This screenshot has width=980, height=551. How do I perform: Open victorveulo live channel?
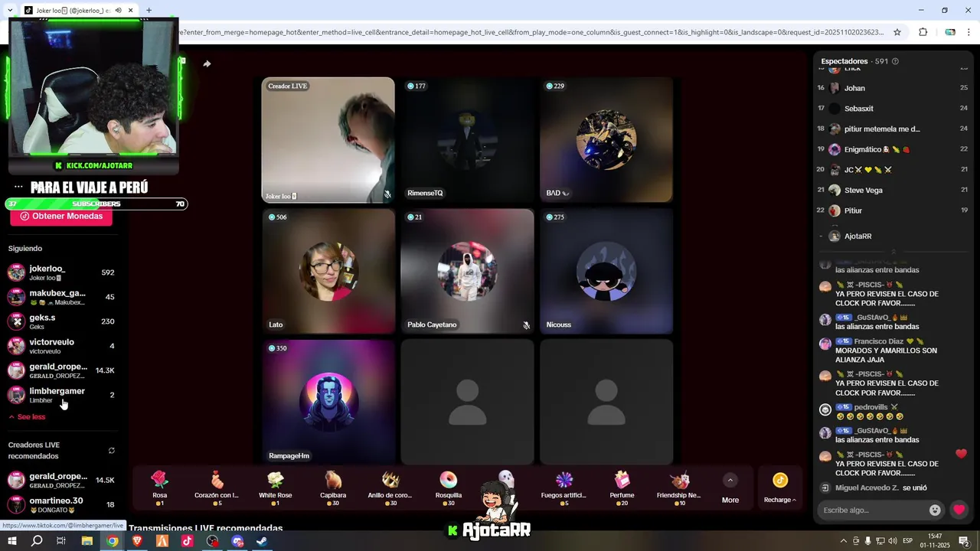click(x=61, y=346)
